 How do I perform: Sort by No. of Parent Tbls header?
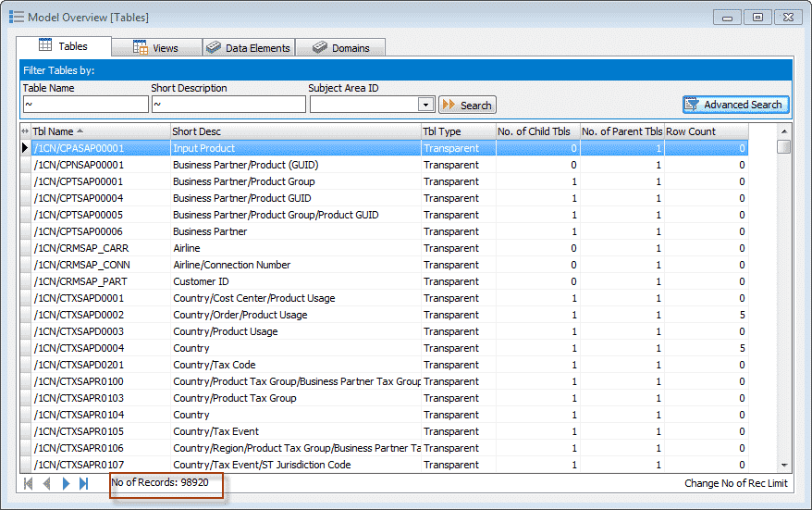[621, 131]
